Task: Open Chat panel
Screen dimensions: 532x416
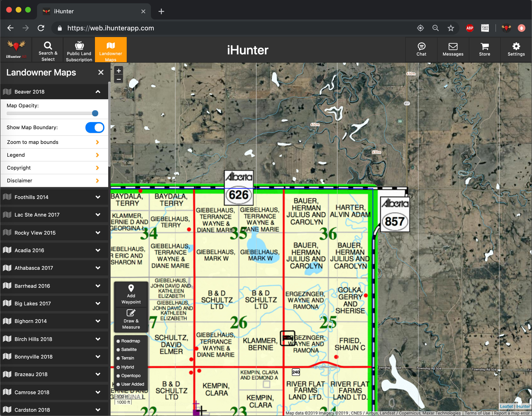Action: tap(421, 50)
